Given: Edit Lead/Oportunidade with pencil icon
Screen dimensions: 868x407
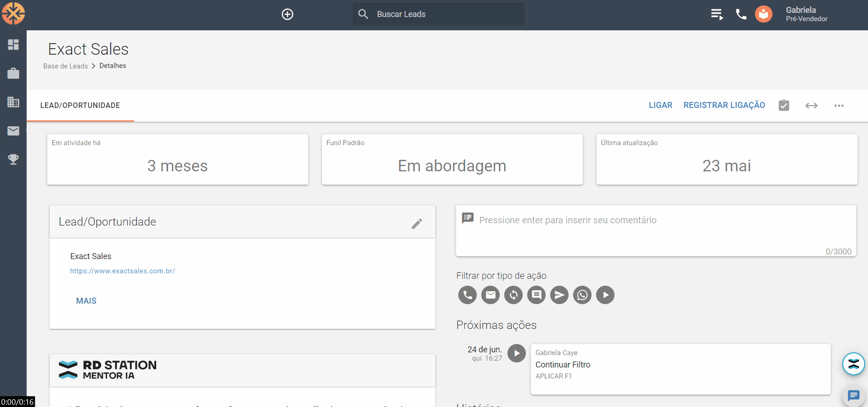Looking at the screenshot, I should click(x=417, y=224).
